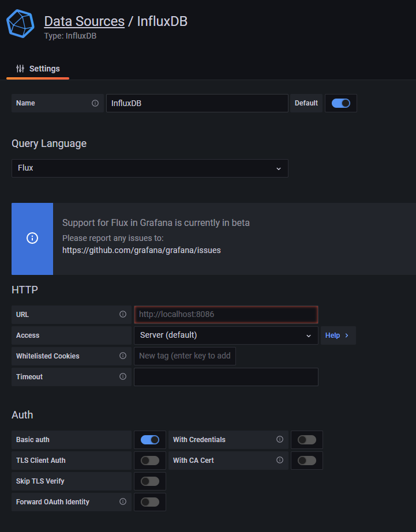Viewport: 416px width, 532px height.
Task: Click the circled info icon in the beta notice
Action: pos(32,239)
